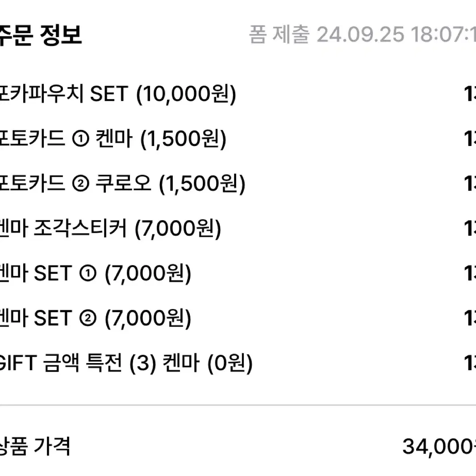Tap quantity on the GIFT 금액 특전 row
Viewport: 476px width, 476px height.
point(470,363)
